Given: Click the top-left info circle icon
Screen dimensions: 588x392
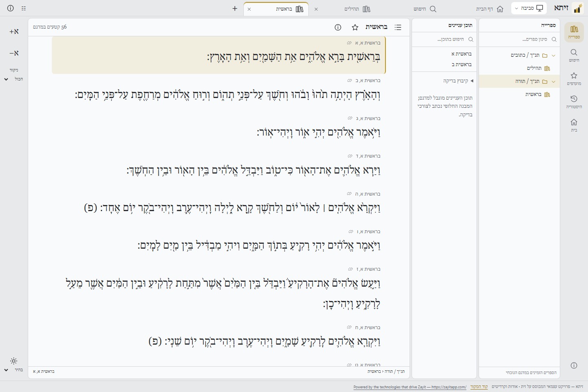Looking at the screenshot, I should tap(11, 8).
